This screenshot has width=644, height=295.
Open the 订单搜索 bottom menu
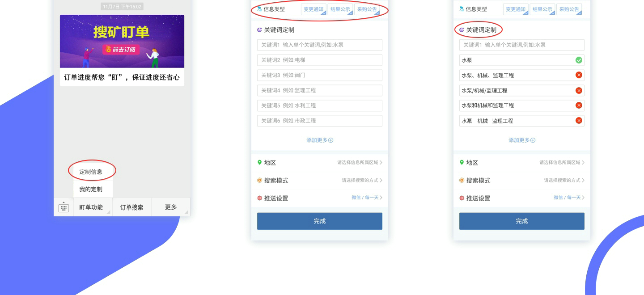point(132,207)
